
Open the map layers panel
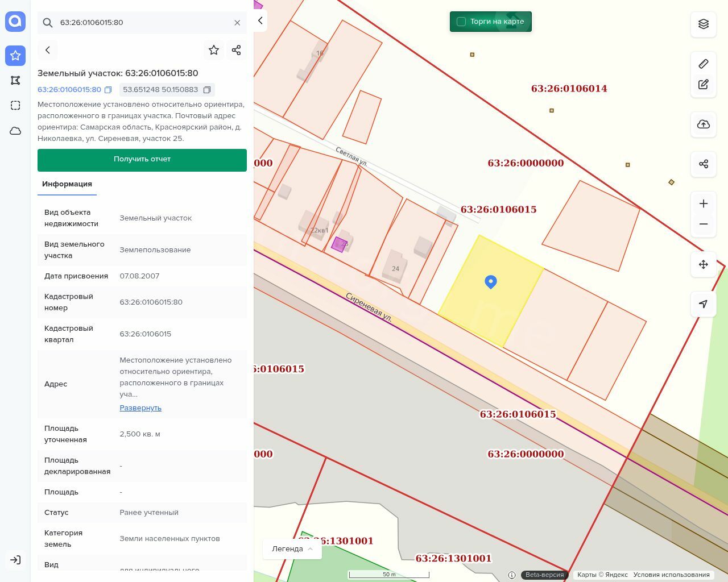tap(704, 24)
